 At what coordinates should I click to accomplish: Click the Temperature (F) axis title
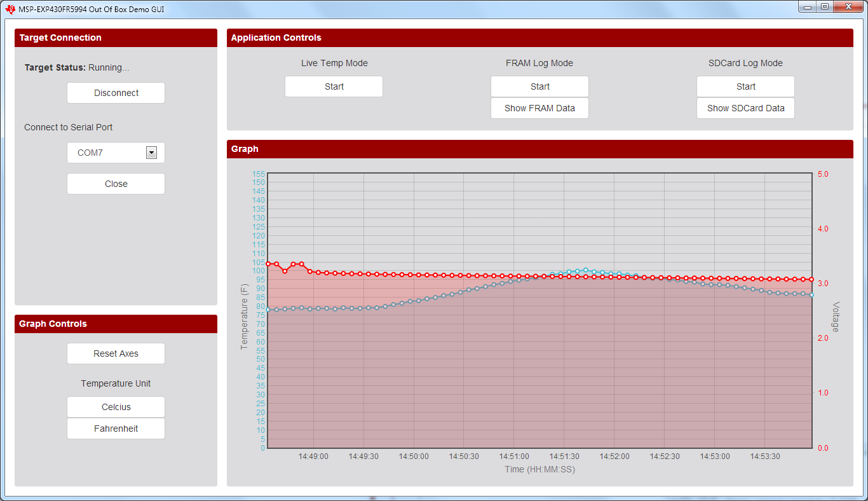(x=244, y=316)
